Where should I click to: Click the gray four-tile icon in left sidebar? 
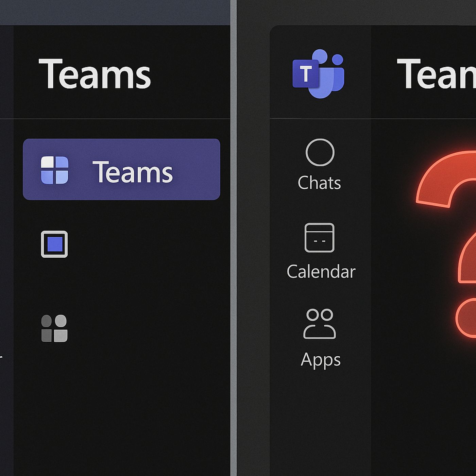point(54,328)
